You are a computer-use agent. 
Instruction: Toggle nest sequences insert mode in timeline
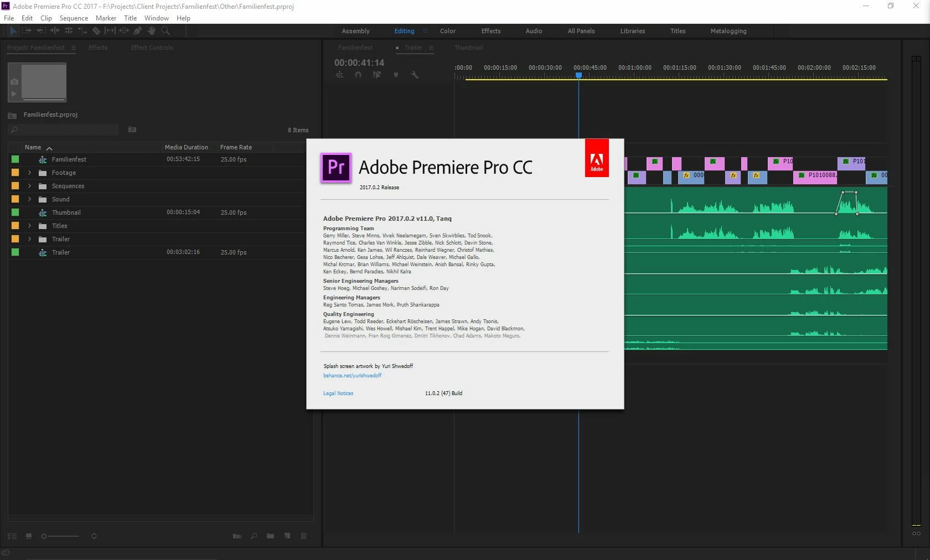(339, 75)
